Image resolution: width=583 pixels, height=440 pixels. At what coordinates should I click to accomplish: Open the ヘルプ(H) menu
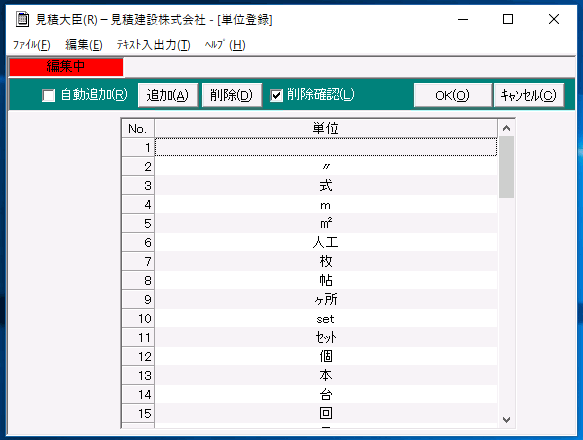click(225, 45)
